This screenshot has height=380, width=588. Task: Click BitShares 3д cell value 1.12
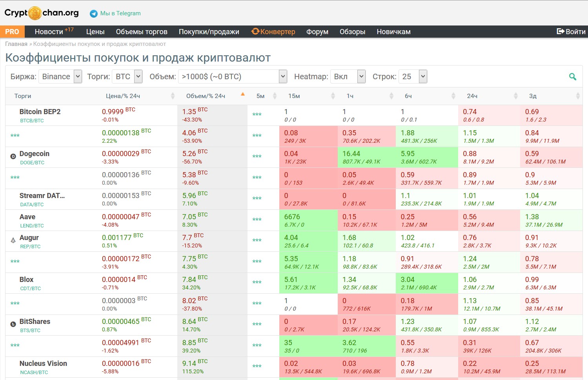532,322
